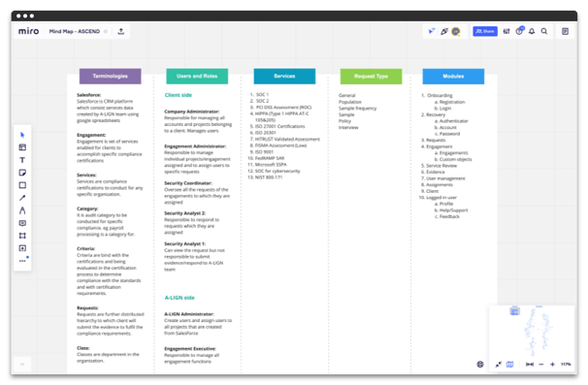This screenshot has width=588, height=385.
Task: Click Security Analyst 1: role text
Action: pyautogui.click(x=185, y=243)
